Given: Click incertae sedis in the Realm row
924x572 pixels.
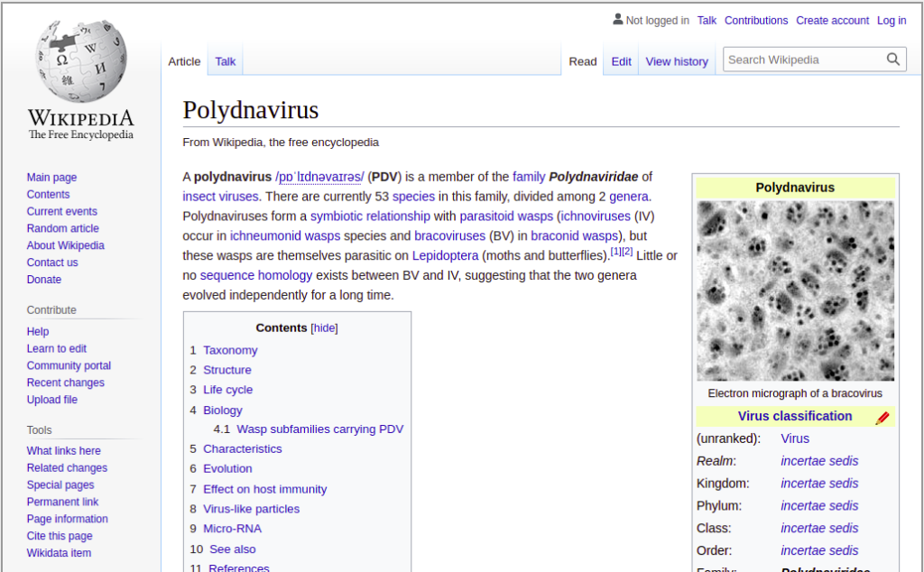Looking at the screenshot, I should coord(819,461).
